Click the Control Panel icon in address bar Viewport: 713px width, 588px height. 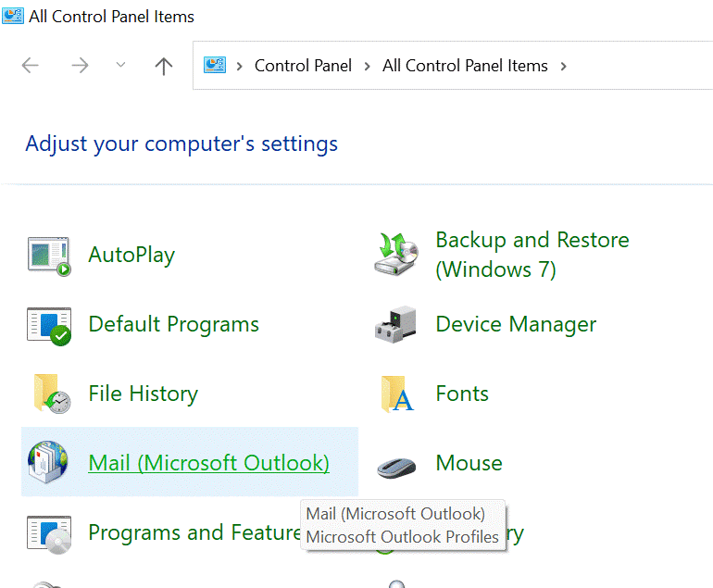pyautogui.click(x=215, y=65)
